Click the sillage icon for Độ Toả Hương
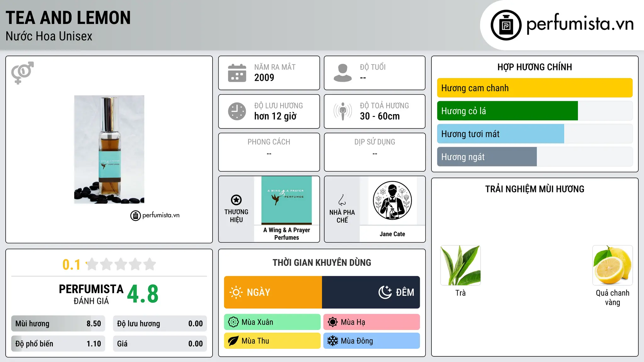This screenshot has height=362, width=644. tap(343, 111)
